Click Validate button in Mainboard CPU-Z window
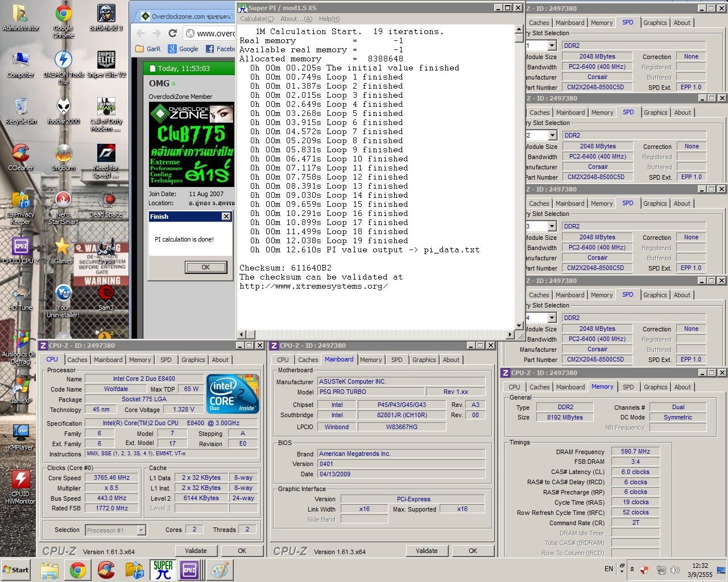728x582 pixels. 427,551
